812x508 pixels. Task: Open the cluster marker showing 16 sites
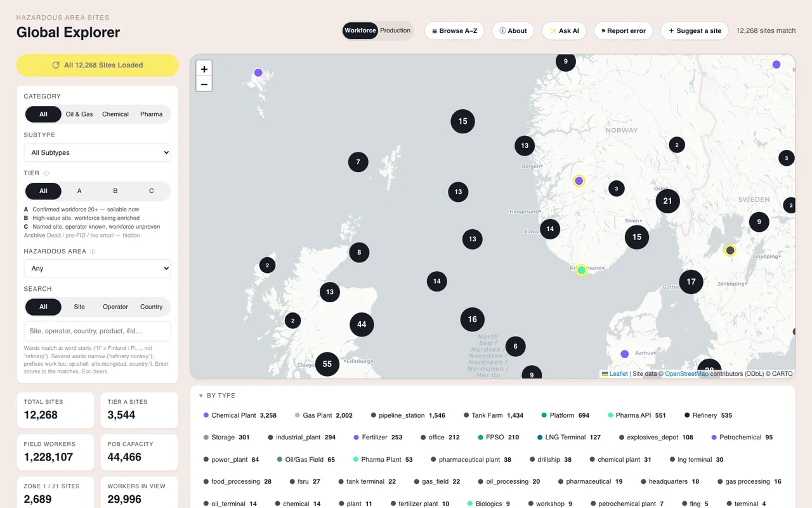[473, 319]
